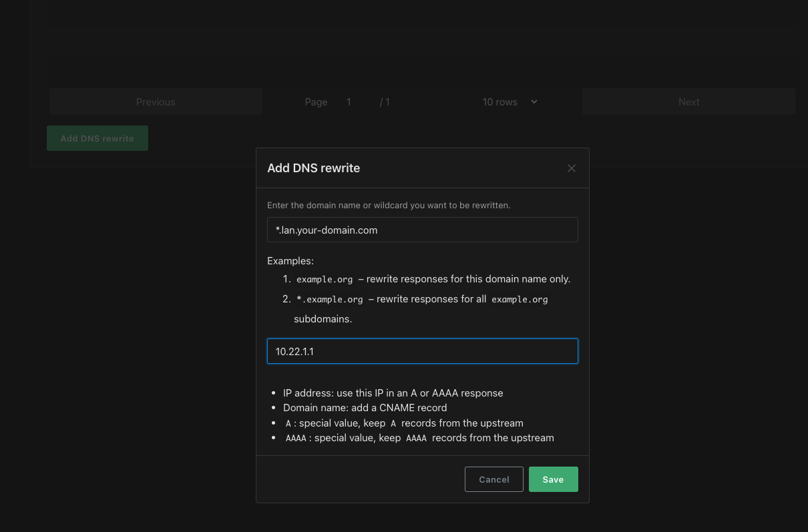The image size is (808, 532).
Task: Click the Examples: heading label
Action: (290, 261)
